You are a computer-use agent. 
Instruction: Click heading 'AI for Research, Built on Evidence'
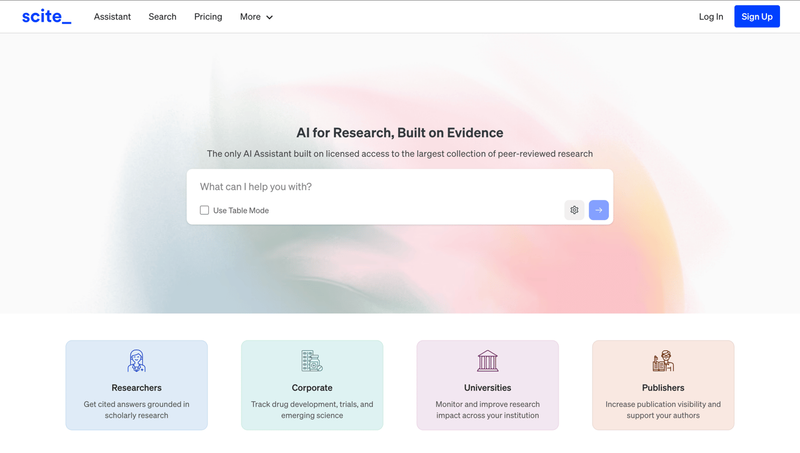[x=399, y=133]
